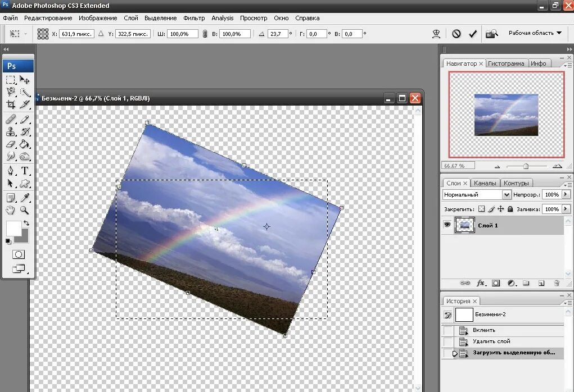Select the Clone Stamp tool
This screenshot has height=392, width=574.
[11, 131]
